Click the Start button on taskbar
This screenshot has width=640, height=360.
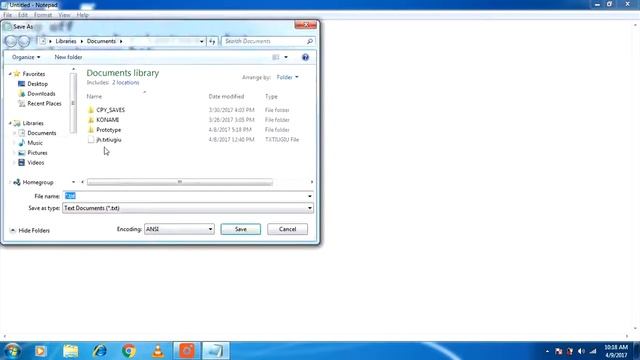pos(12,351)
